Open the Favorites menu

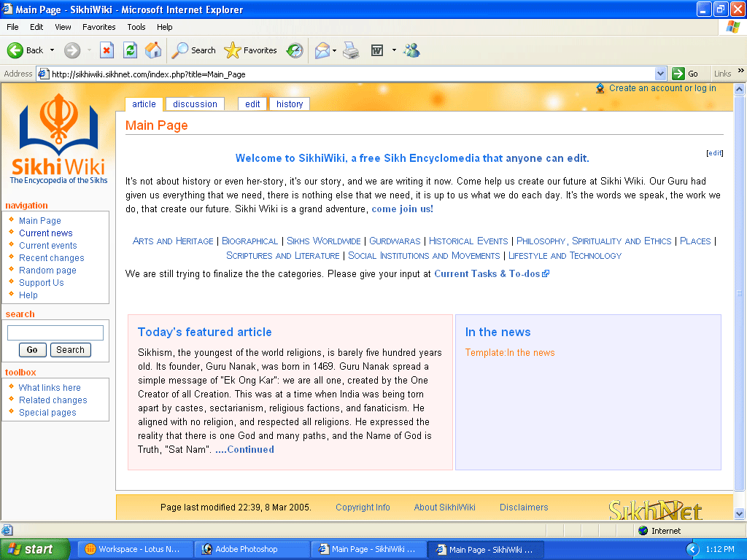click(98, 27)
